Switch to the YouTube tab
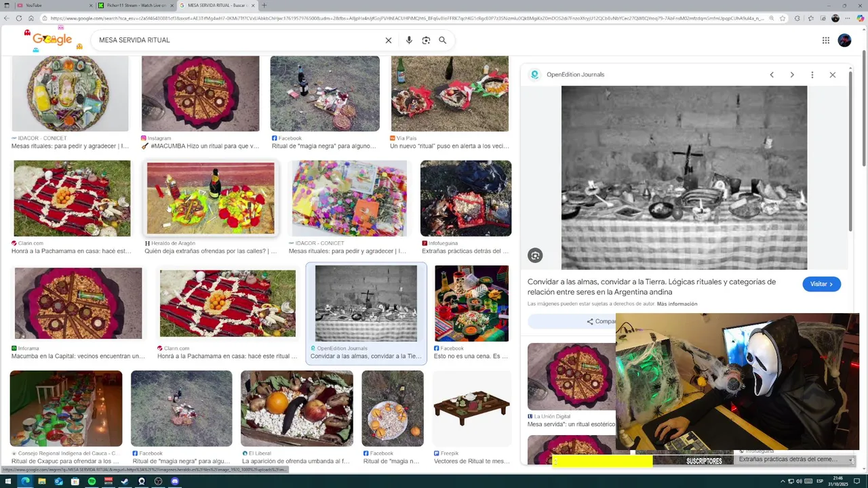The image size is (868, 488). [x=53, y=5]
